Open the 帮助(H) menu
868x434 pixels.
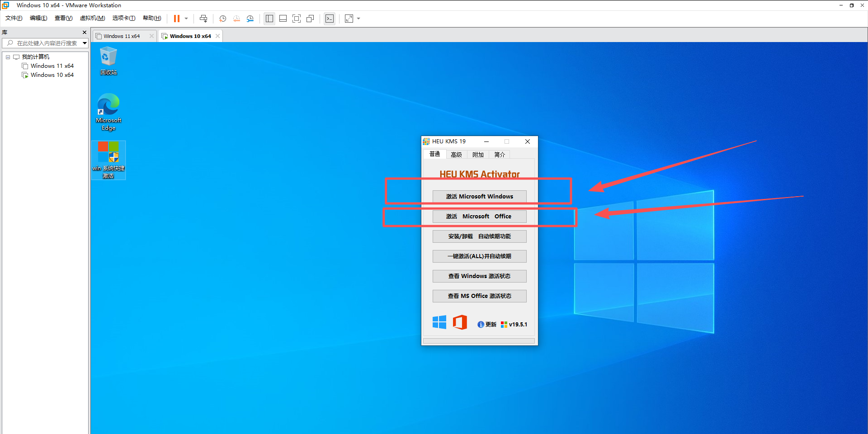(x=152, y=18)
